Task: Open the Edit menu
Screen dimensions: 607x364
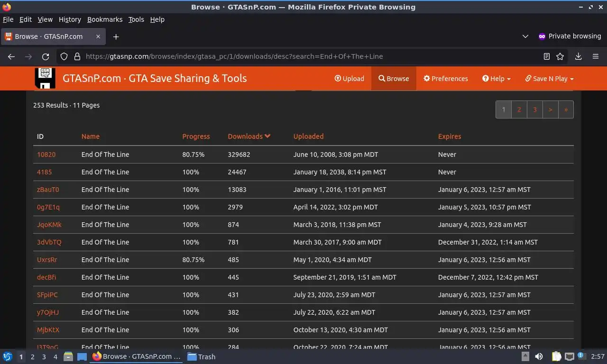Action: click(26, 19)
